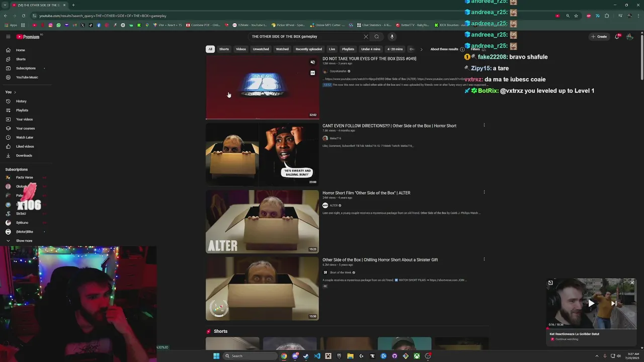This screenshot has width=644, height=362.
Task: Show hidden system tray icons
Action: coord(598,356)
